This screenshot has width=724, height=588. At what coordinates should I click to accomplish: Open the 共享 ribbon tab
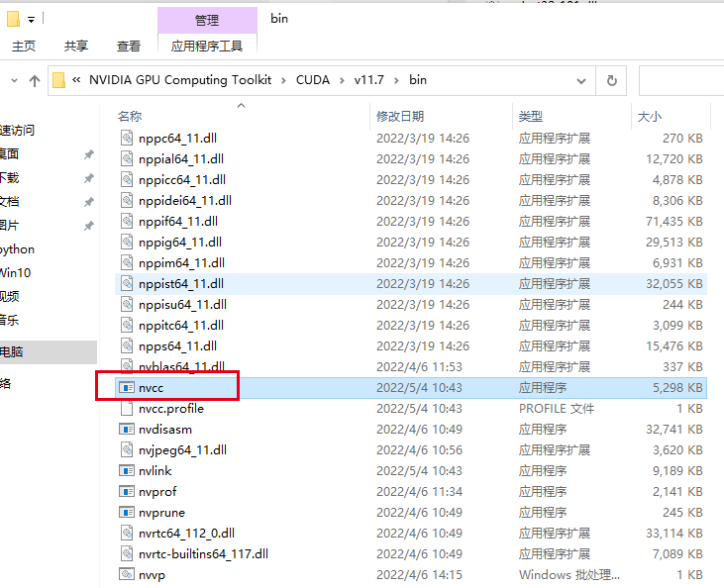[76, 47]
